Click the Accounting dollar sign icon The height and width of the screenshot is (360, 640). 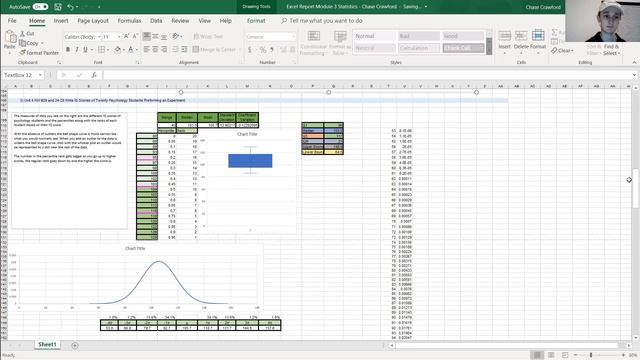coord(249,49)
